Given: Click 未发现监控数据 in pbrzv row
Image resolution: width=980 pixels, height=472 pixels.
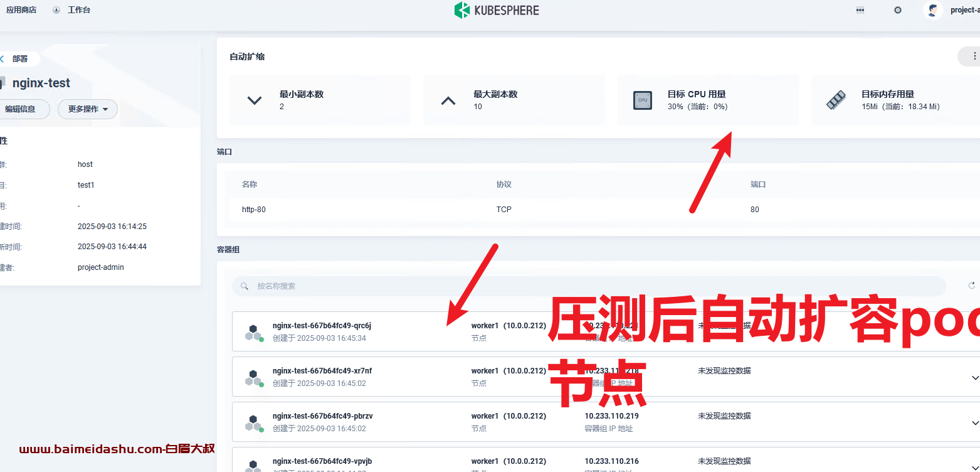Looking at the screenshot, I should tap(724, 416).
